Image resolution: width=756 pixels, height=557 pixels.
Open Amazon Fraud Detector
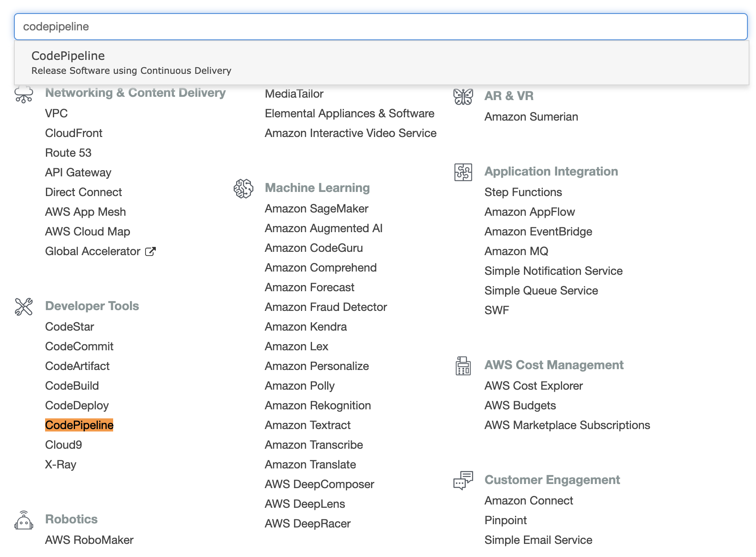(326, 307)
